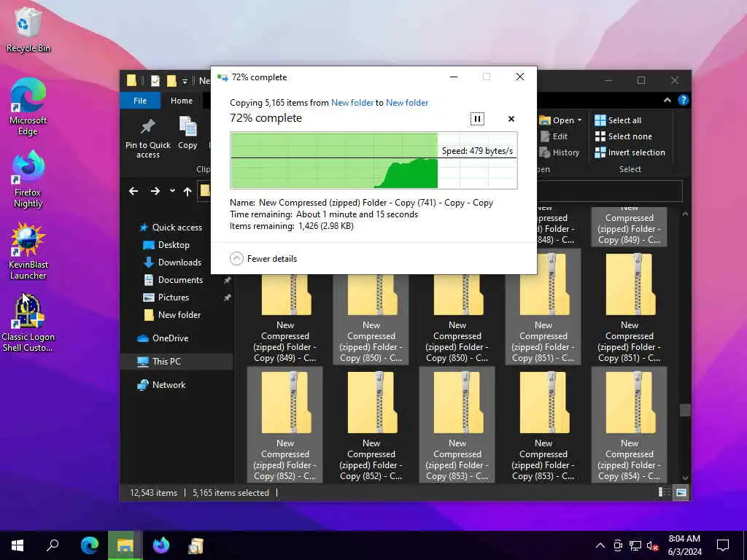Open Firefox Nightly from the taskbar
Image resolution: width=747 pixels, height=560 pixels.
pos(160,545)
